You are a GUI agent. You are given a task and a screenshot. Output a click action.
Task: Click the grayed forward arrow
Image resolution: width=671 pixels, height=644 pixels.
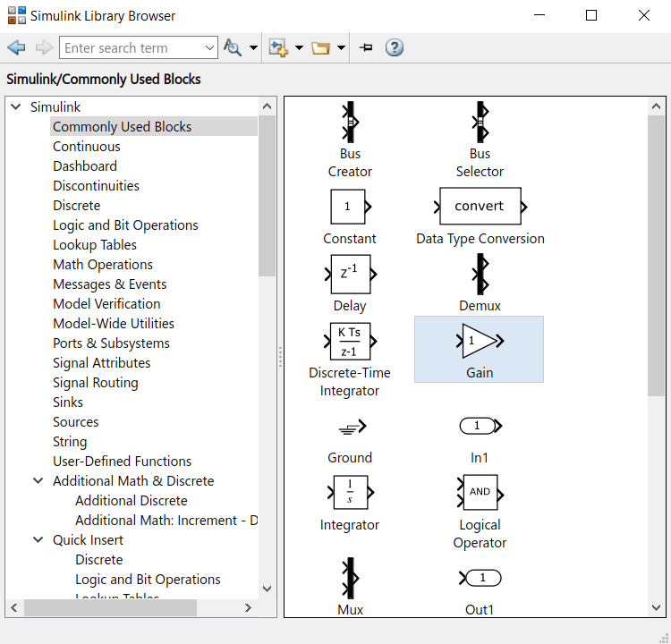(x=44, y=47)
